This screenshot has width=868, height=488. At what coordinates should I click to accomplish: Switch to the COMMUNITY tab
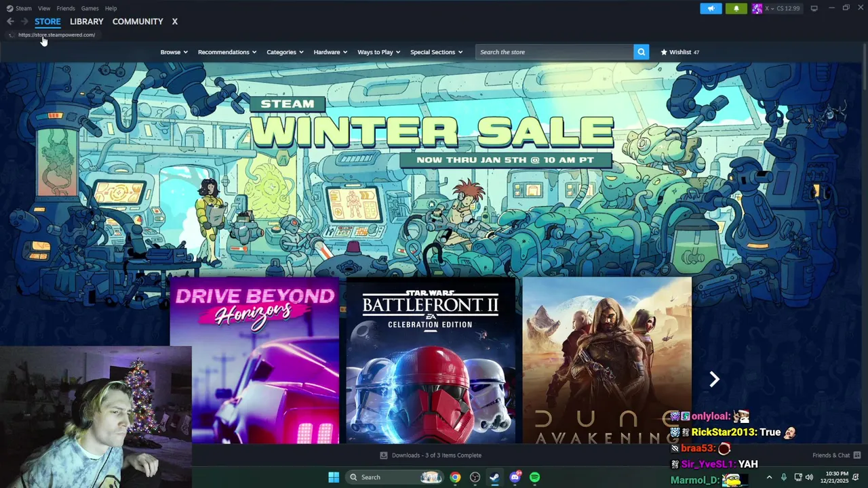pyautogui.click(x=138, y=22)
